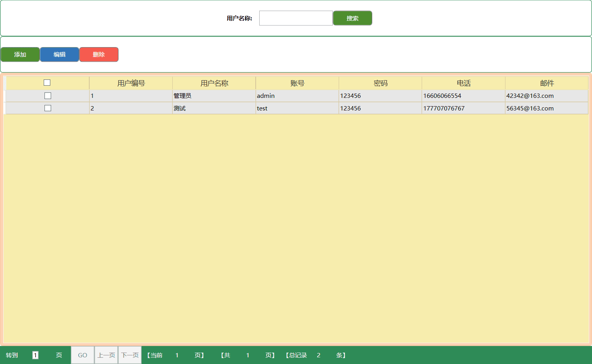Check the checkbox for user 管理员
The width and height of the screenshot is (592, 364).
pyautogui.click(x=48, y=96)
